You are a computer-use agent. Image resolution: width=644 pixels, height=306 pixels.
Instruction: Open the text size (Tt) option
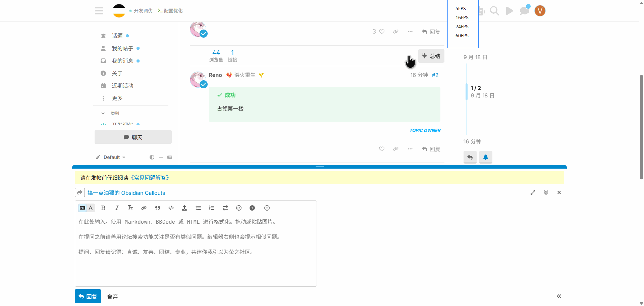pyautogui.click(x=130, y=208)
